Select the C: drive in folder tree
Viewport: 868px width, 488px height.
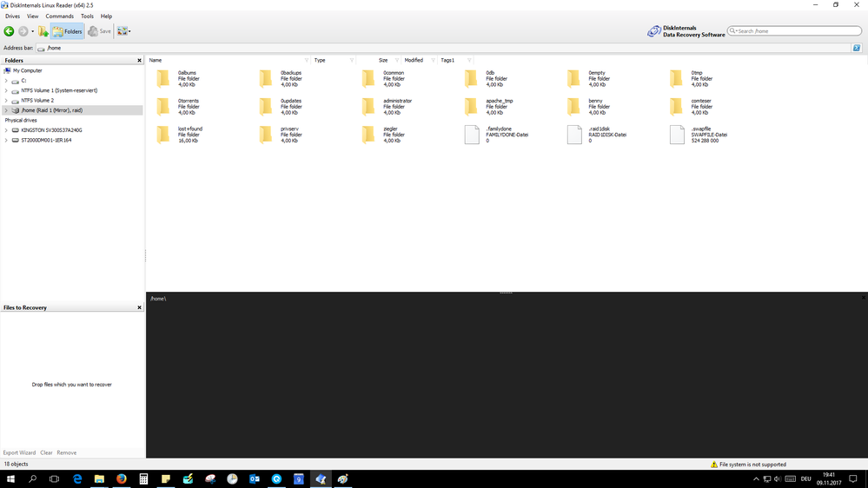point(23,81)
